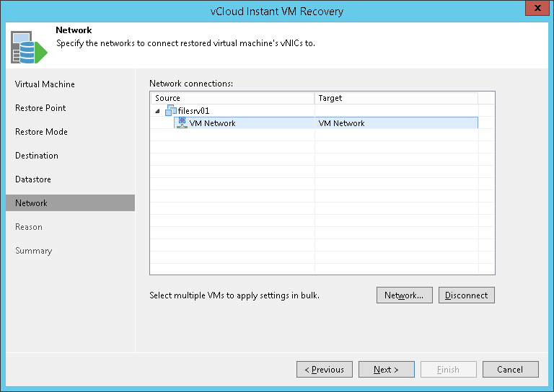
Task: Click the 'Select multiple VMs' hint text
Action: [x=234, y=295]
